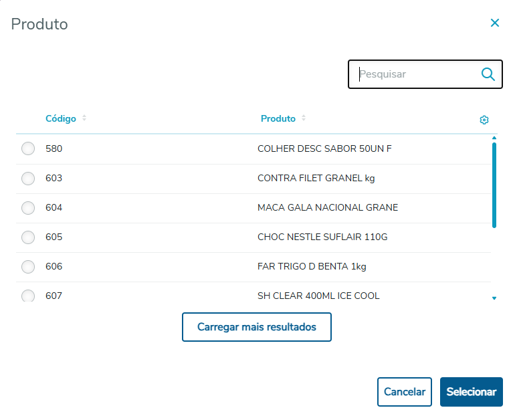
Task: Click the Produto column header
Action: [278, 118]
